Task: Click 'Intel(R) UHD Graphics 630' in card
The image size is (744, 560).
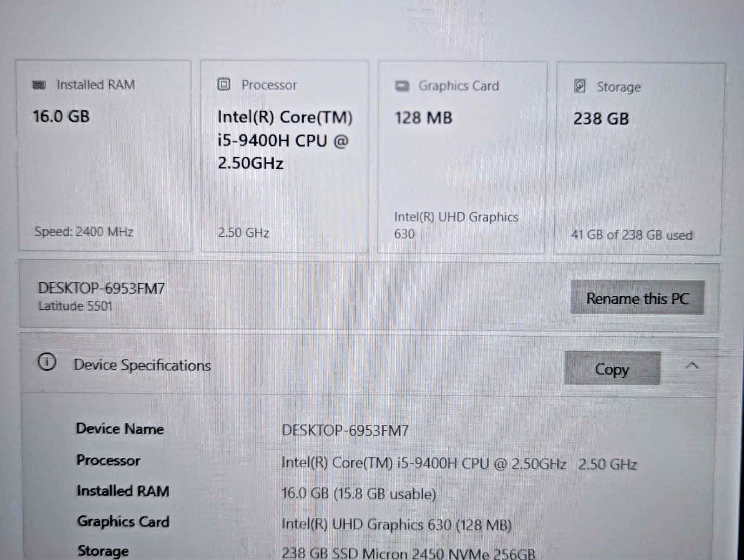Action: point(456,225)
